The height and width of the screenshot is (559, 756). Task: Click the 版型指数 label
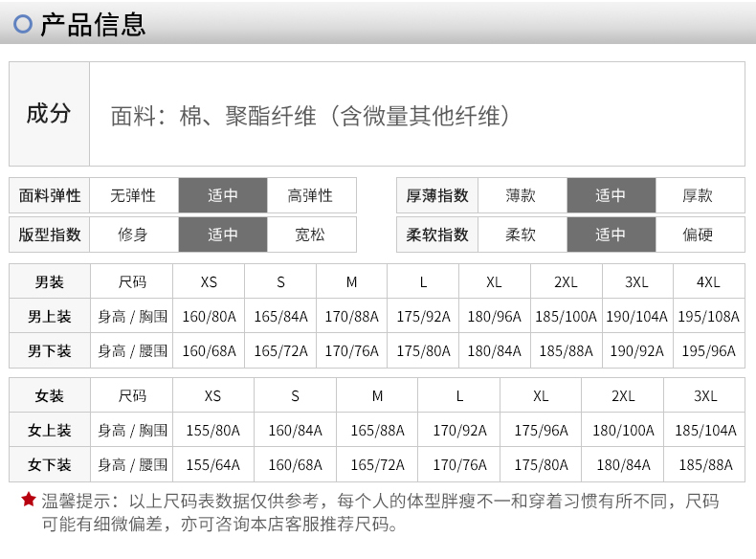pos(49,235)
